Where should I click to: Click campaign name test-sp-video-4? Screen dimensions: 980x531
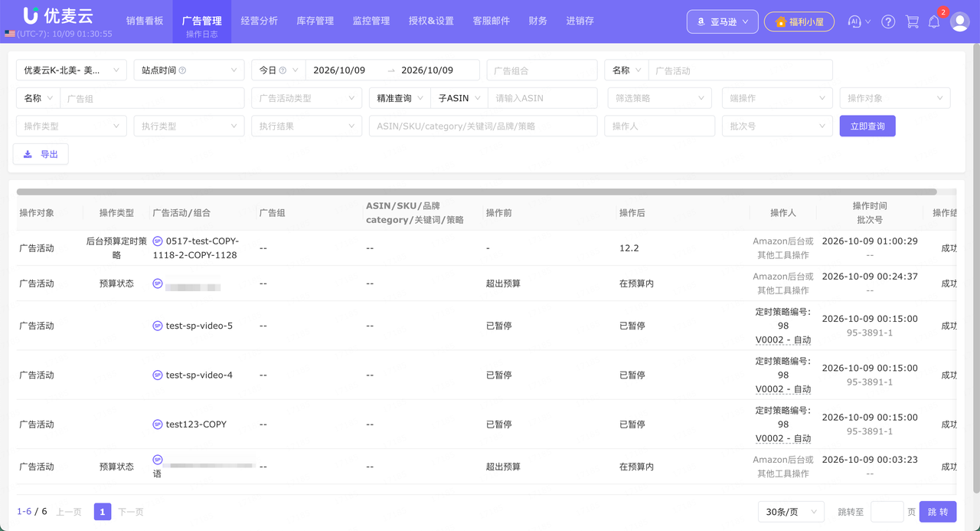pyautogui.click(x=199, y=375)
